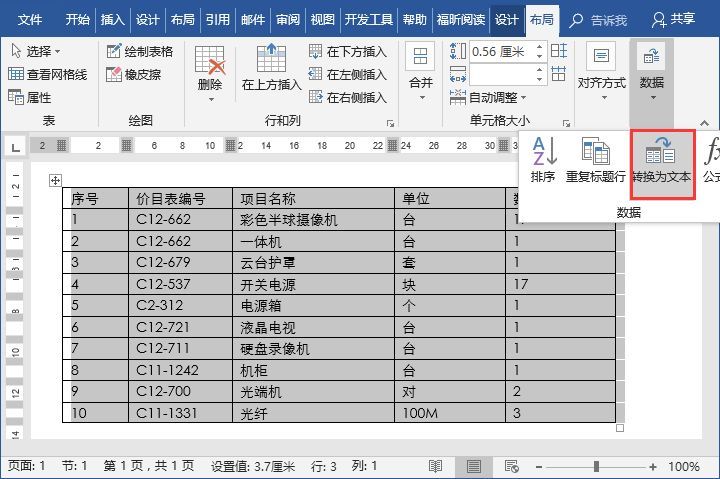Click the table resize handle at bottom-right
720x479 pixels.
[x=620, y=428]
